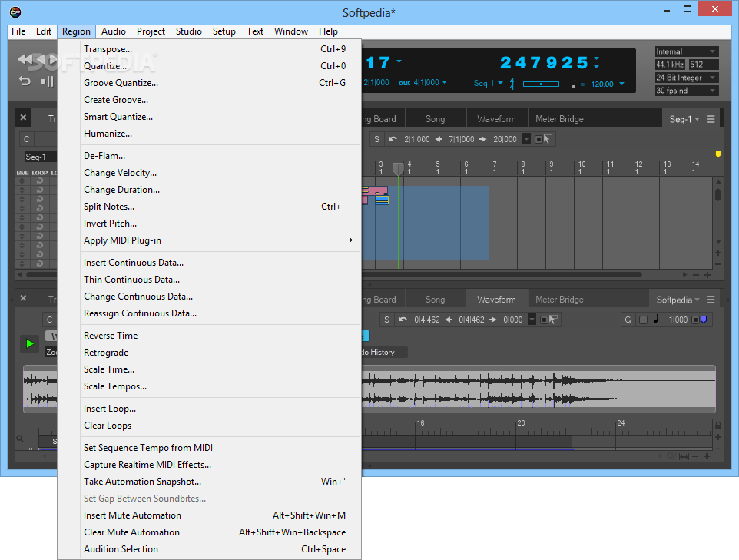Switch to Waveform tab in lower panel

tap(496, 300)
